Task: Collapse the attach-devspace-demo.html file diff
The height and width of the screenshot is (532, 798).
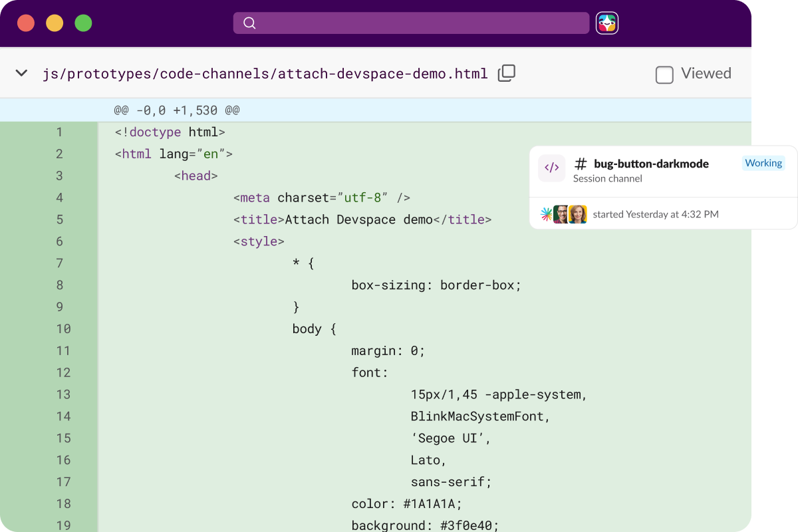Action: [x=22, y=73]
